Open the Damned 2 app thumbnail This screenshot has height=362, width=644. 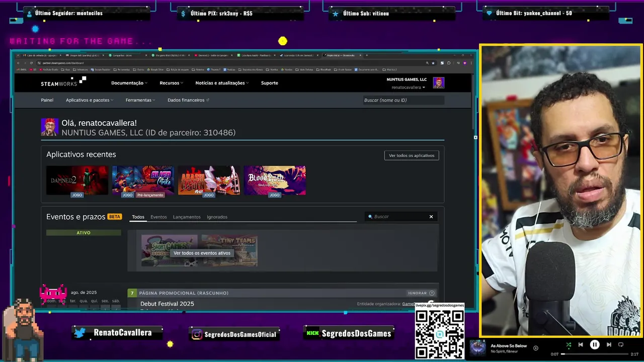click(77, 180)
